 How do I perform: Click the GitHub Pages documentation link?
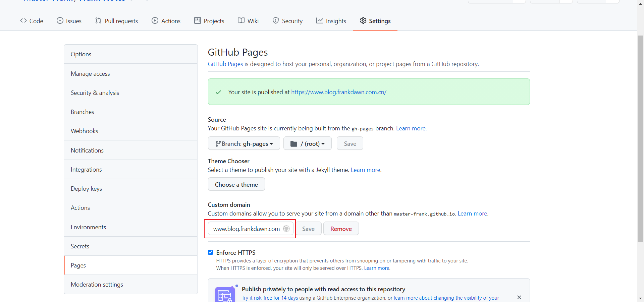[225, 64]
